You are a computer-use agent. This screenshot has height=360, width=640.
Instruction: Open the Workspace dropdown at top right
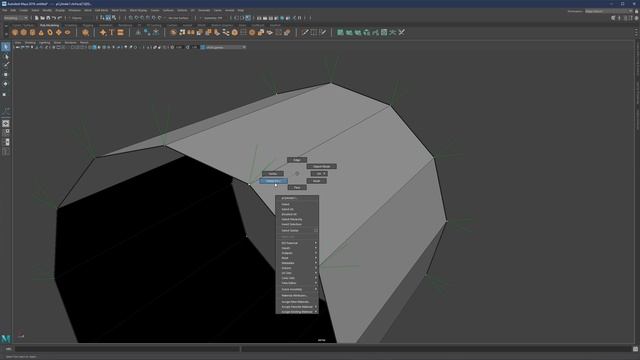click(x=608, y=11)
